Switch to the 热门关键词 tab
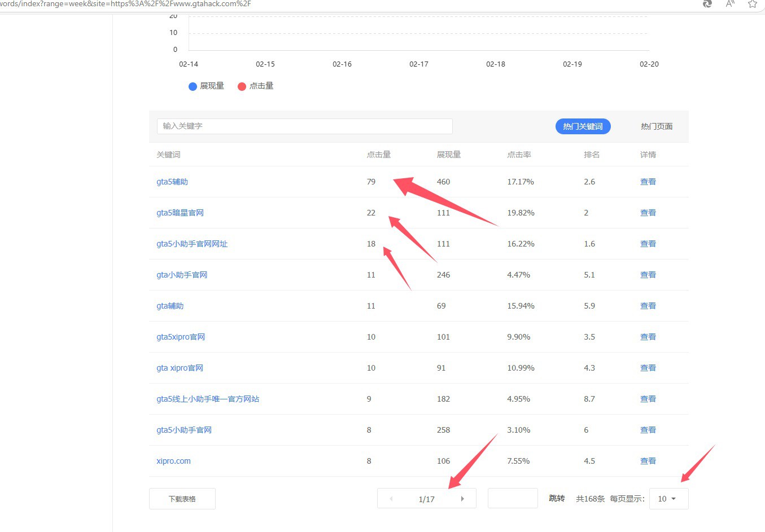Image resolution: width=765 pixels, height=532 pixels. click(583, 126)
